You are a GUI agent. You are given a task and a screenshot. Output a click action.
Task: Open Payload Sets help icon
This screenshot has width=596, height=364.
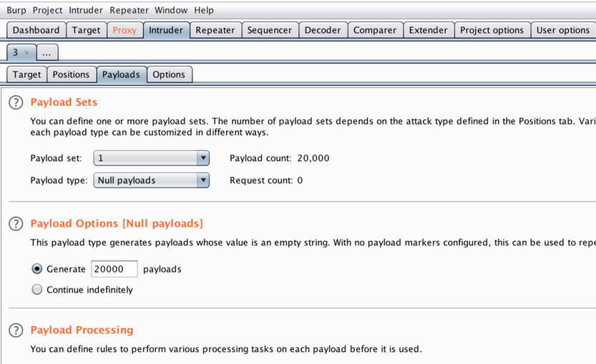click(16, 102)
